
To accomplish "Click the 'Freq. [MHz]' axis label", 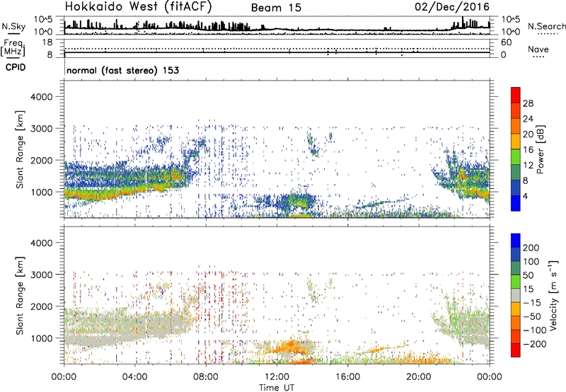I will click(13, 47).
